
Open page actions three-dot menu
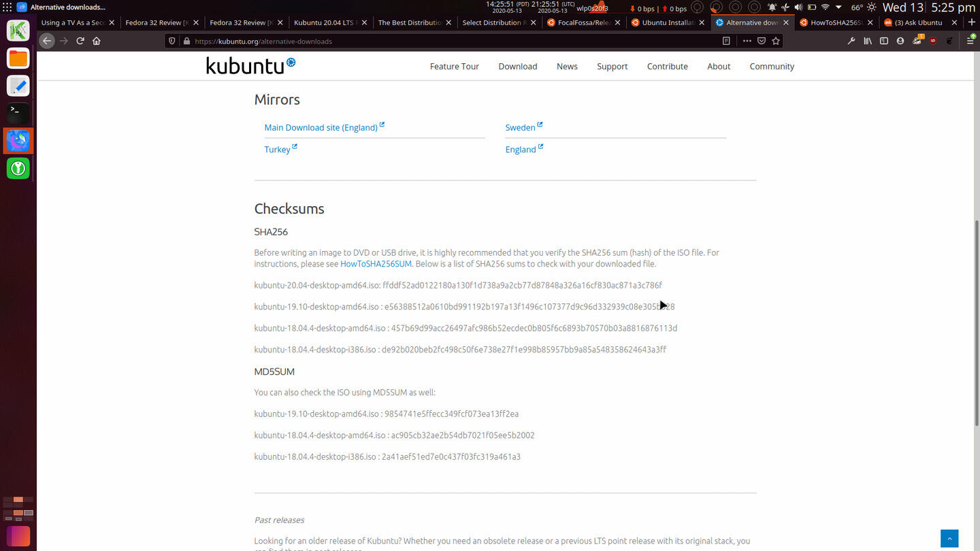(747, 41)
